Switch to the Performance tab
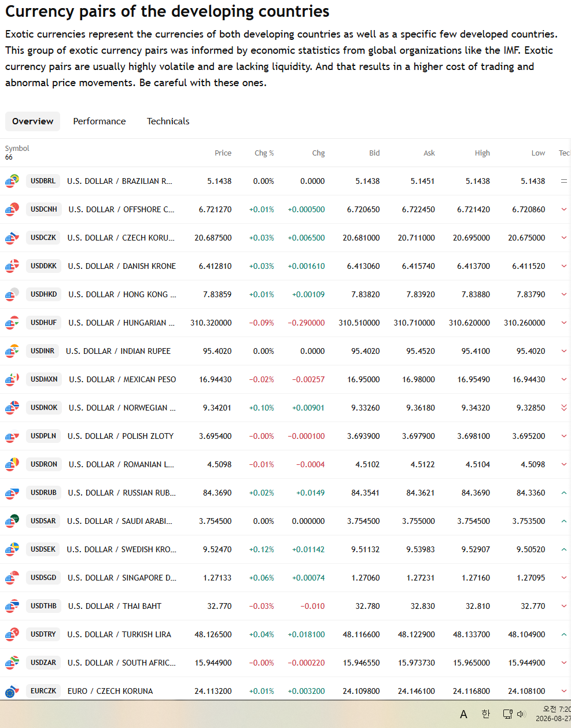The width and height of the screenshot is (571, 728). click(x=100, y=121)
